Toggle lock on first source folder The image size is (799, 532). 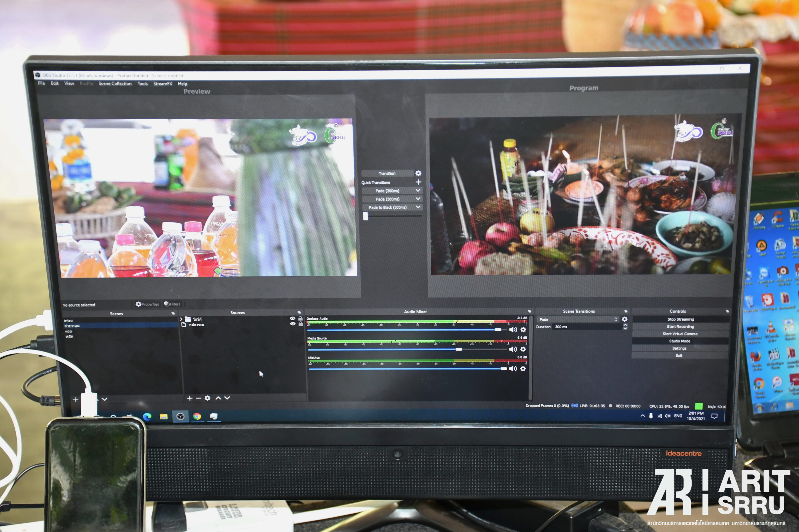tap(300, 319)
